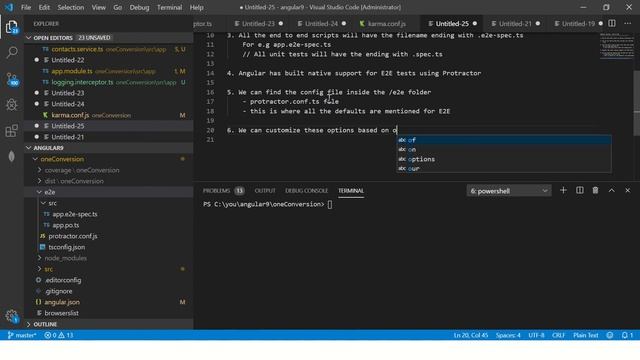
Task: Open the Debug menu
Action: (x=139, y=7)
